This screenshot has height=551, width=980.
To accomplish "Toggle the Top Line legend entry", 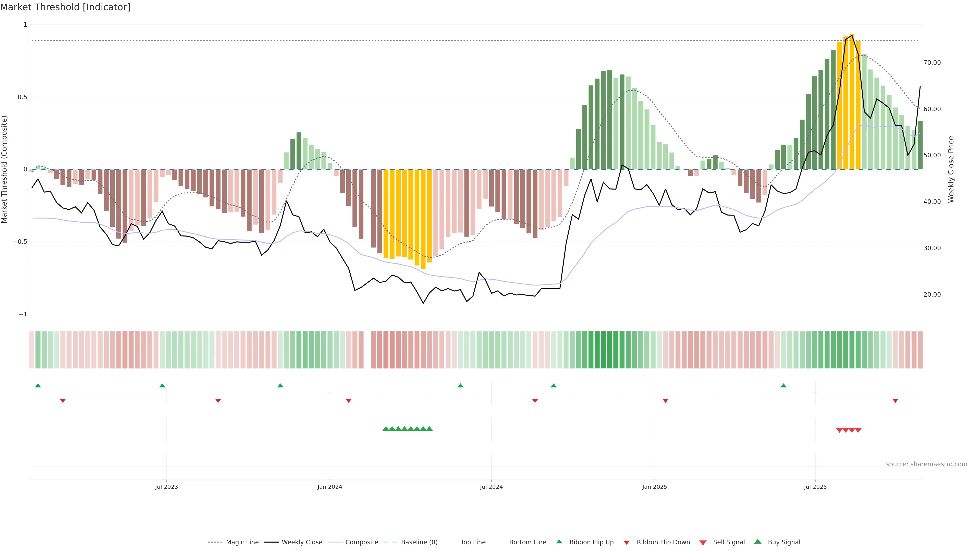I will [x=473, y=542].
